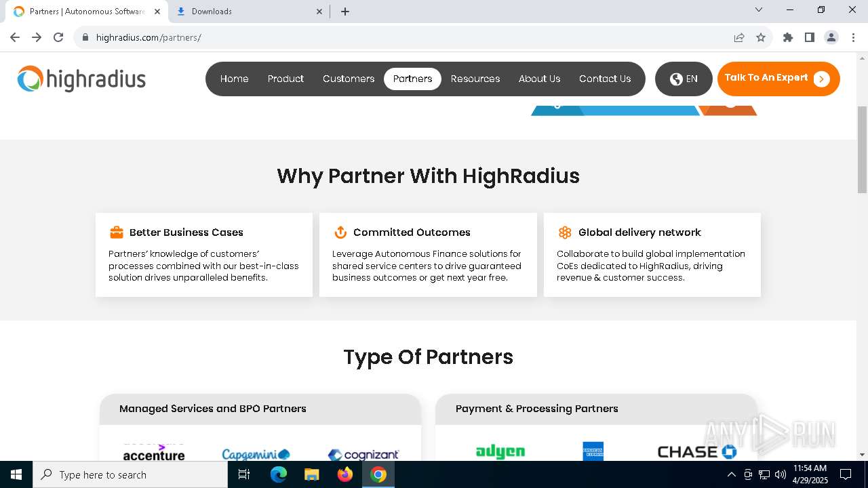The height and width of the screenshot is (488, 868).
Task: Click the Better Business Cases title
Action: point(186,232)
